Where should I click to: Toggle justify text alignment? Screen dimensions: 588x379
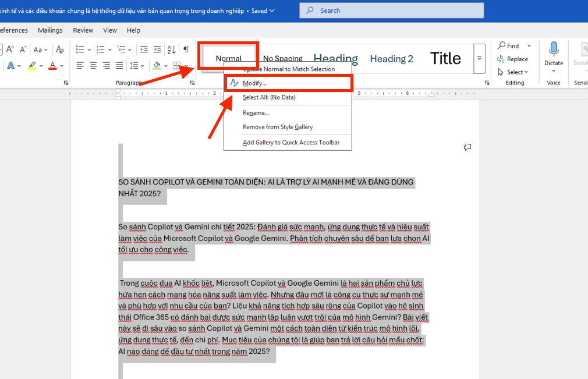[119, 66]
